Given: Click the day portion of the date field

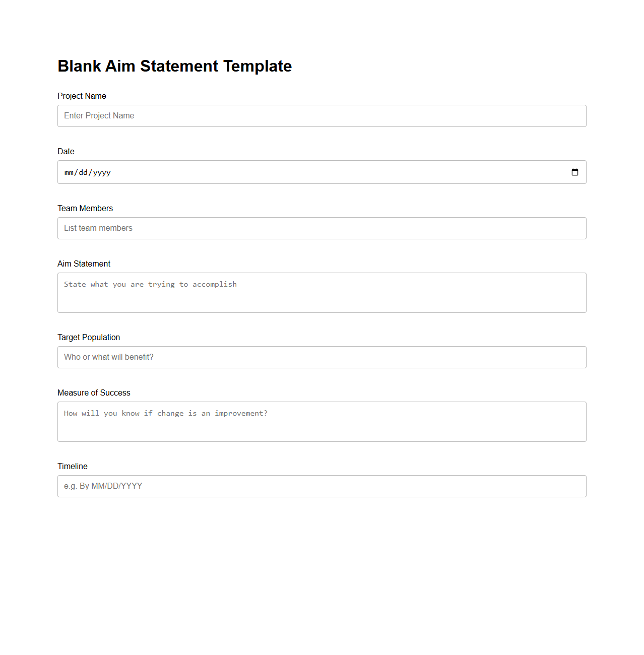Looking at the screenshot, I should pos(83,172).
